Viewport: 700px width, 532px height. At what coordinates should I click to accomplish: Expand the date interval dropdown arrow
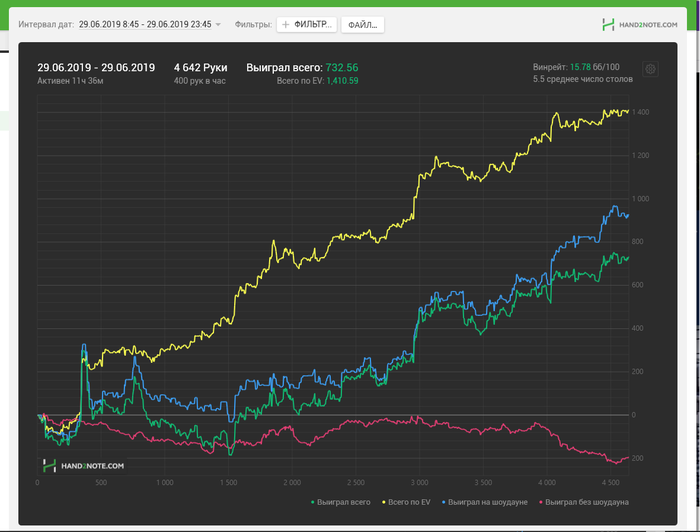tap(218, 25)
